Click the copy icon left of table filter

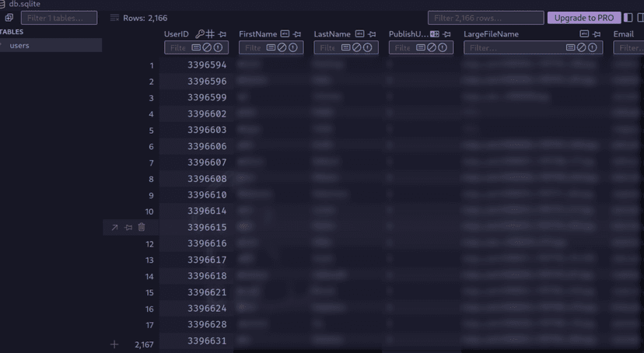pos(9,18)
